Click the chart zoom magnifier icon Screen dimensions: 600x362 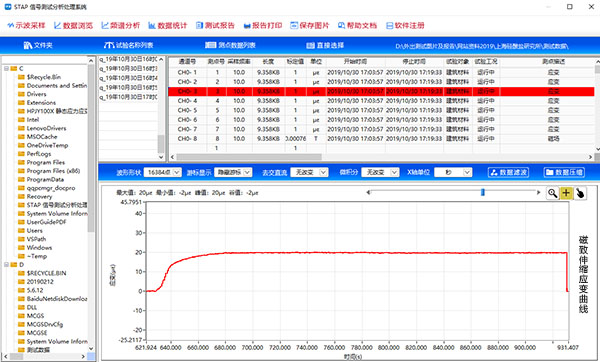pyautogui.click(x=552, y=193)
